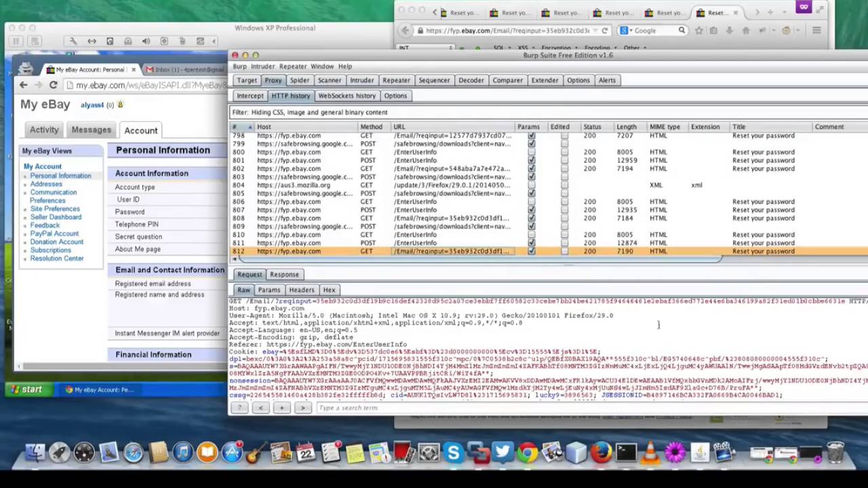
Task: Click the Burp search next arrow
Action: tap(303, 407)
